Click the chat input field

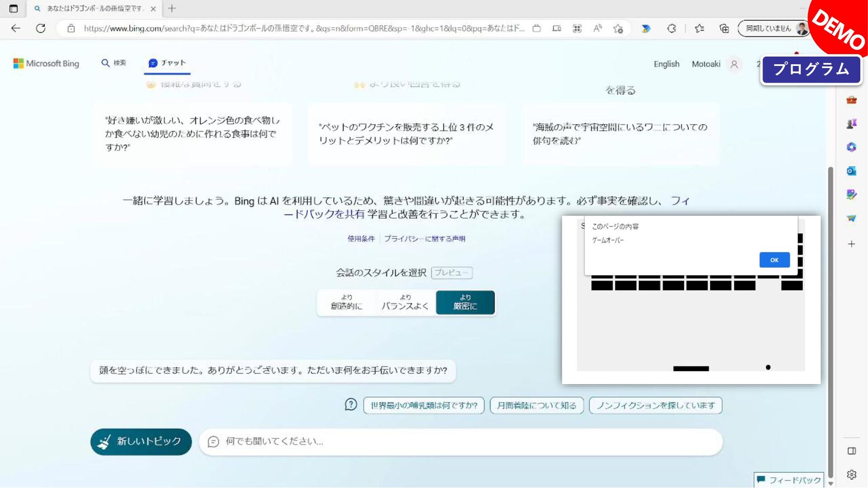(461, 441)
